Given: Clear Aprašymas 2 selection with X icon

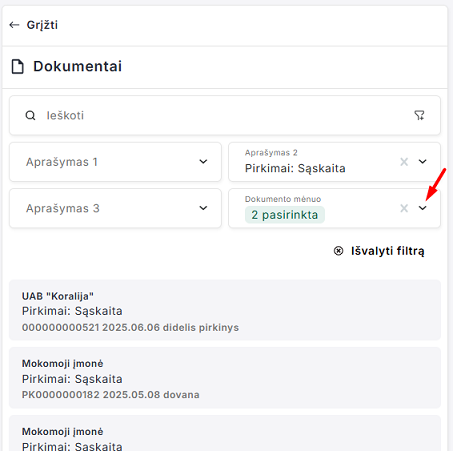Looking at the screenshot, I should coord(404,162).
